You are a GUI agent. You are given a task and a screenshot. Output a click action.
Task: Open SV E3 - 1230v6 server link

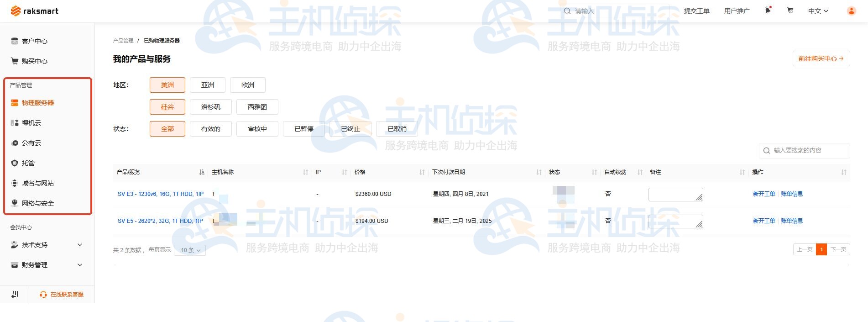161,194
